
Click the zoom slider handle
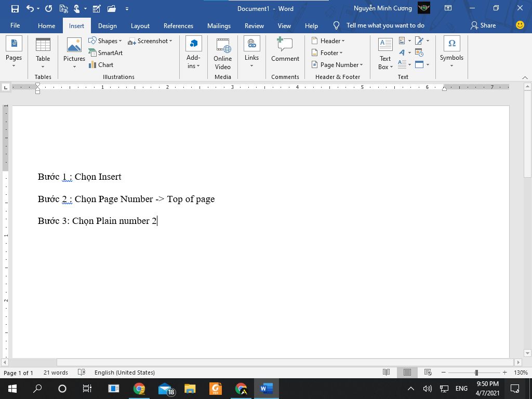[x=476, y=373]
